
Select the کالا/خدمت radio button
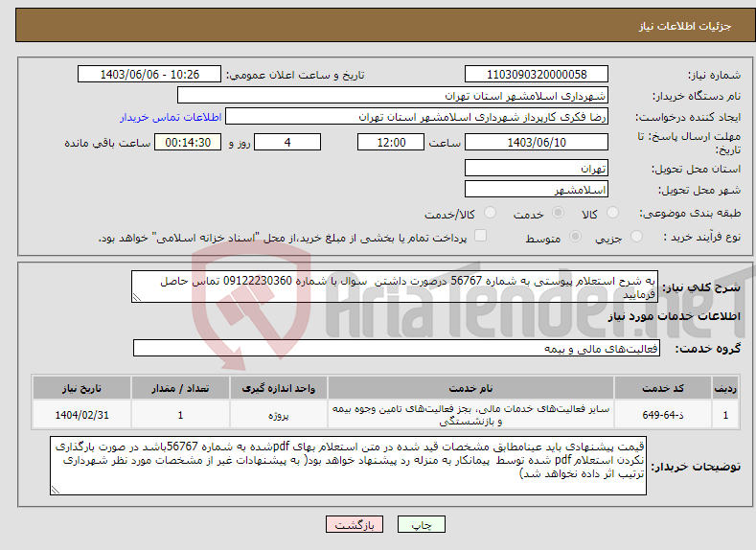click(490, 213)
